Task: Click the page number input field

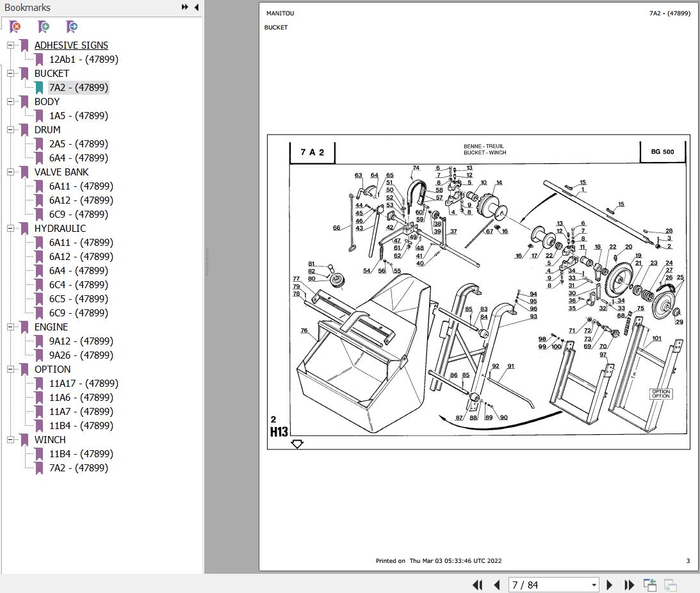Action: point(549,585)
